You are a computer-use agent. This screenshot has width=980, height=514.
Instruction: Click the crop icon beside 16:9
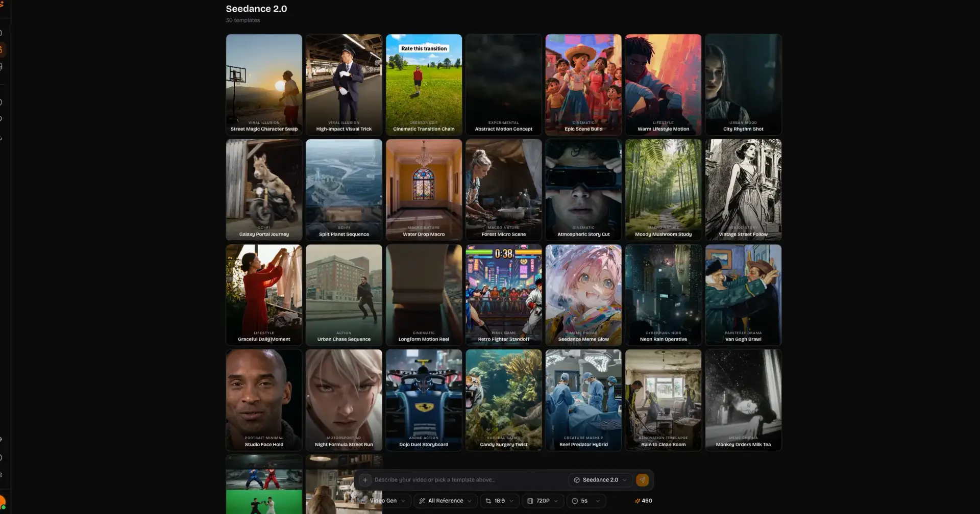tap(488, 500)
